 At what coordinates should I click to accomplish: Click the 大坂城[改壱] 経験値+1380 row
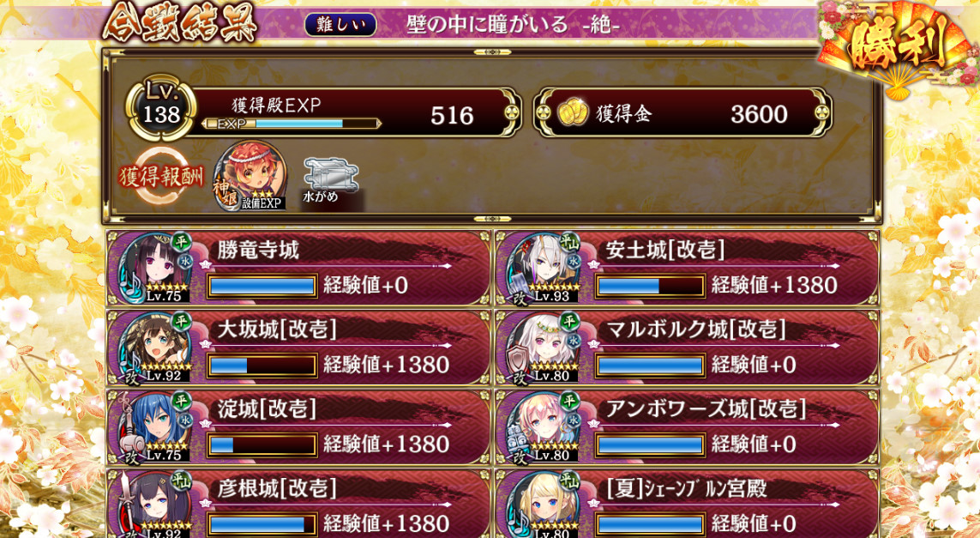pos(298,348)
